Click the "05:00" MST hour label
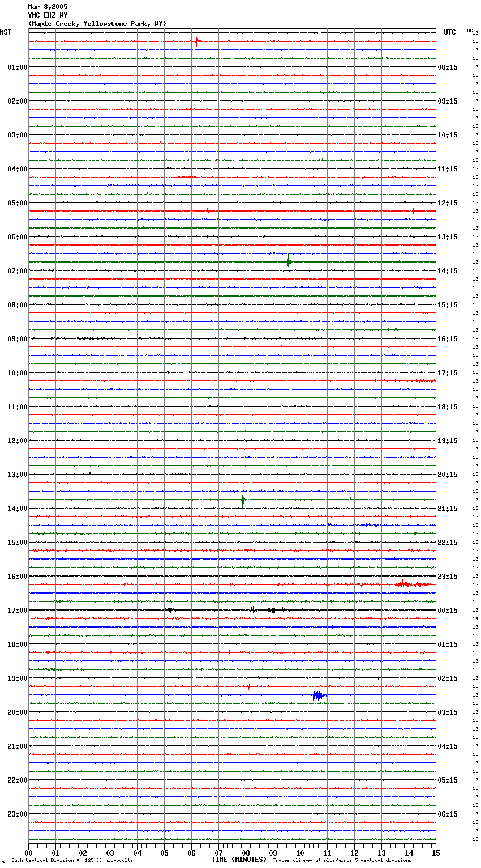 click(18, 203)
